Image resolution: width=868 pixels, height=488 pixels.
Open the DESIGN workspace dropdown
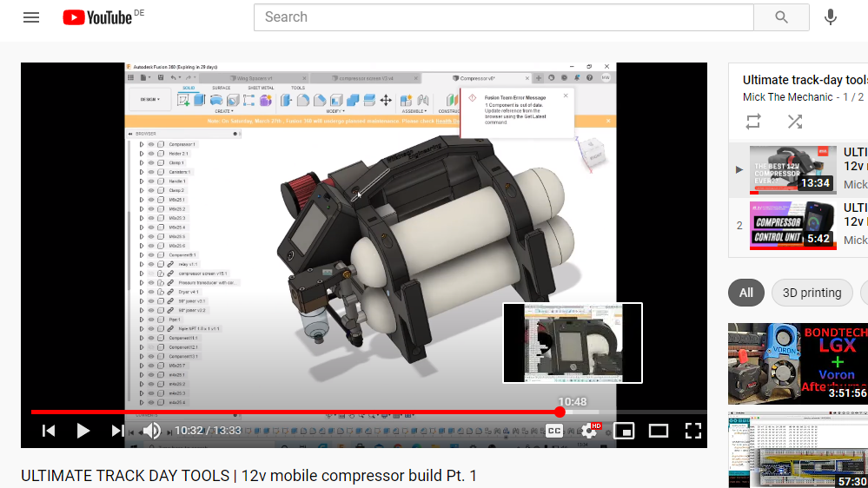click(x=149, y=100)
